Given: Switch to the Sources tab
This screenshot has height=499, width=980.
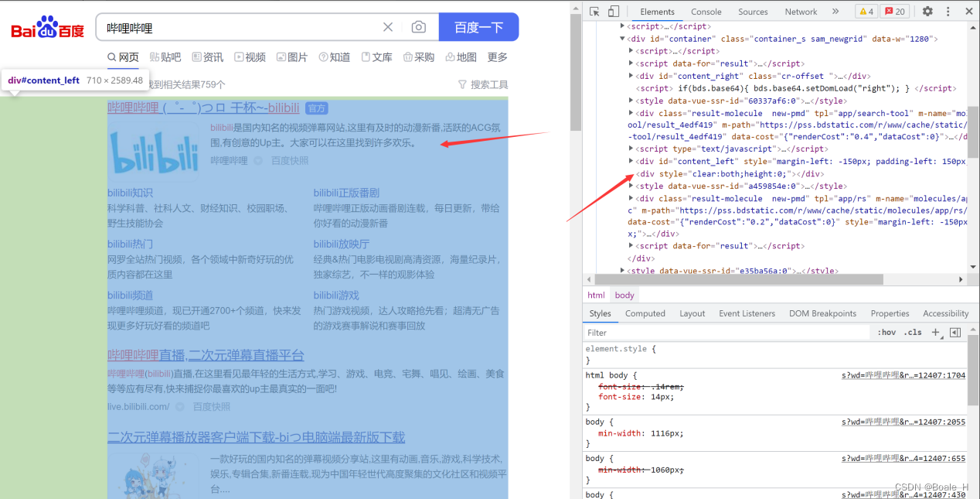Looking at the screenshot, I should [753, 12].
